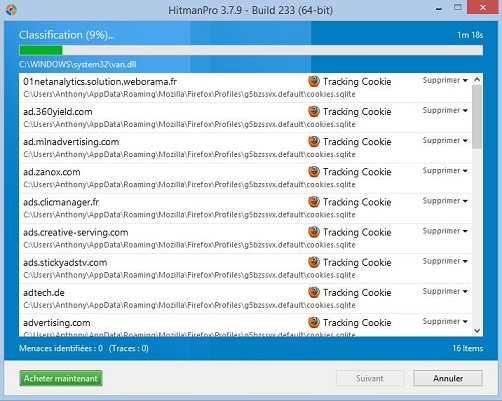Open Supprimer dropdown for ad.zanox.com
This screenshot has width=502, height=401.
point(445,171)
